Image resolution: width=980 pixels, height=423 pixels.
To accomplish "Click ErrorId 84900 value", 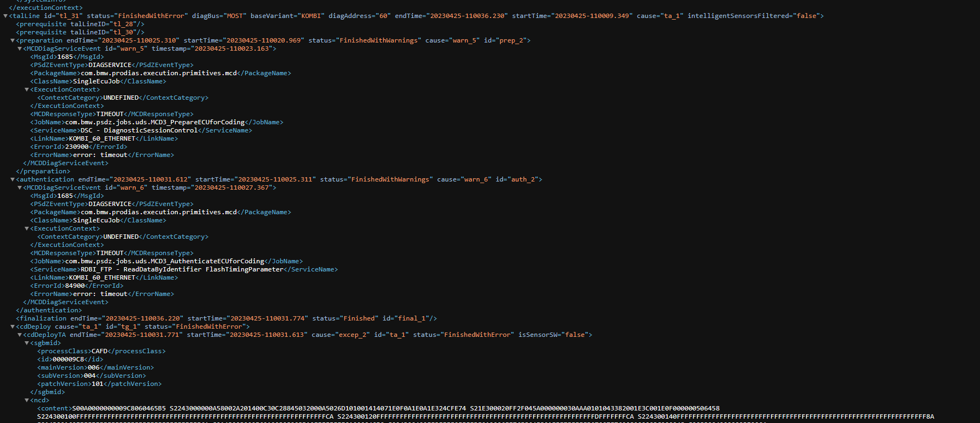I will click(75, 286).
